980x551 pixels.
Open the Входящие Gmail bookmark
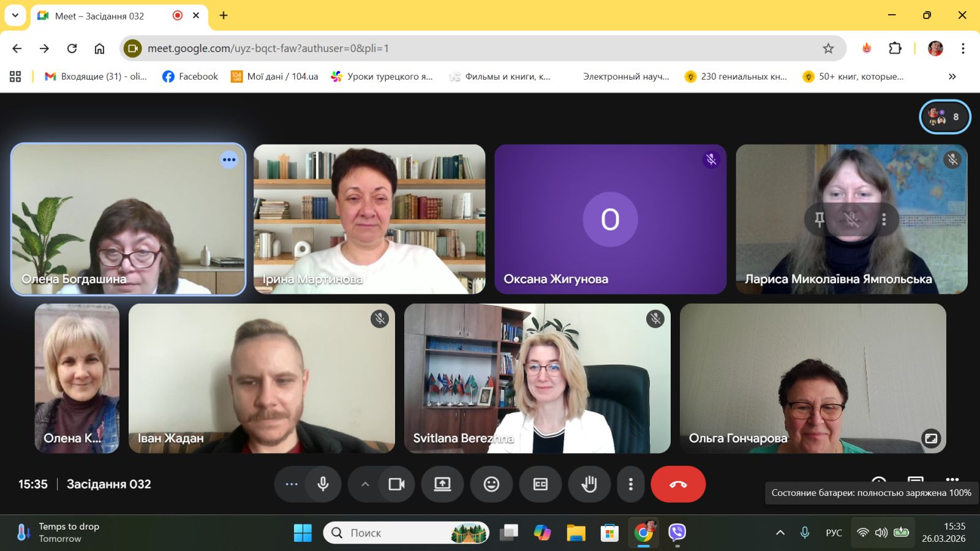click(96, 77)
